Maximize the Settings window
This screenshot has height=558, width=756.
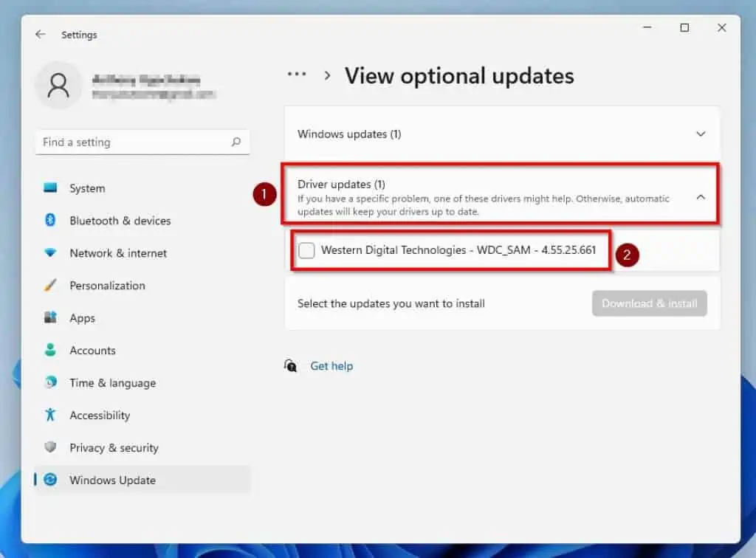pyautogui.click(x=684, y=27)
